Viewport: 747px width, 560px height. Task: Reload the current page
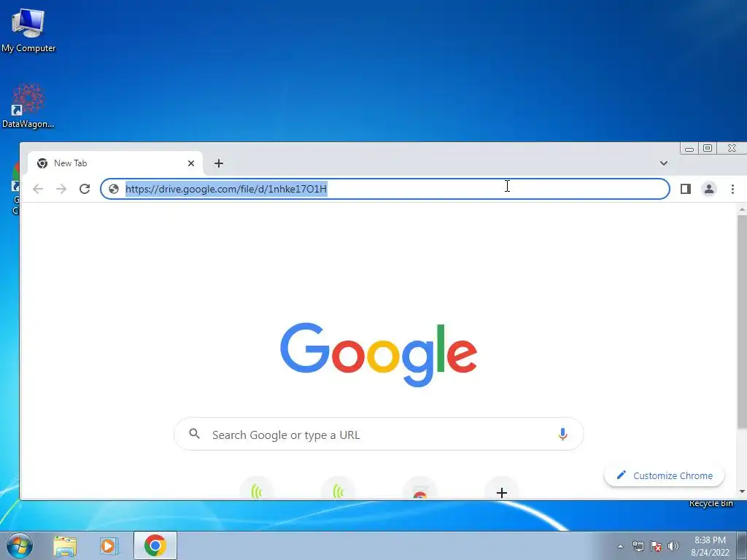pos(85,189)
